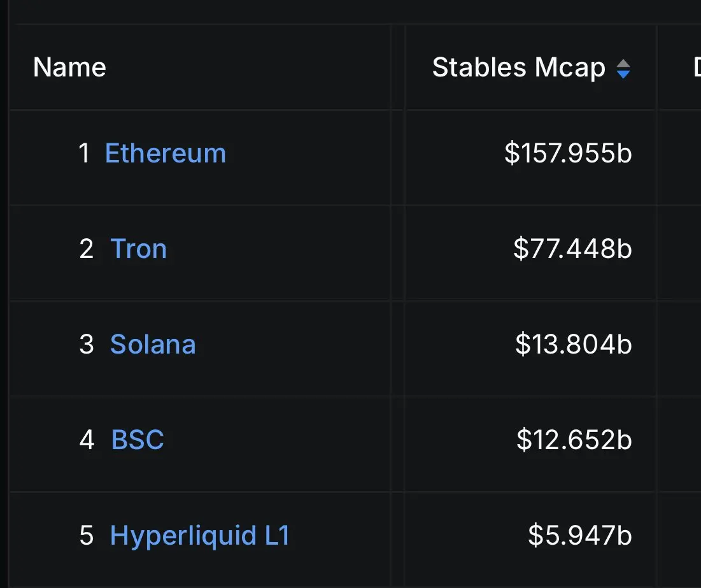Click the rank number 2 beside Tron
Viewport: 701px width, 588px height.
click(87, 249)
